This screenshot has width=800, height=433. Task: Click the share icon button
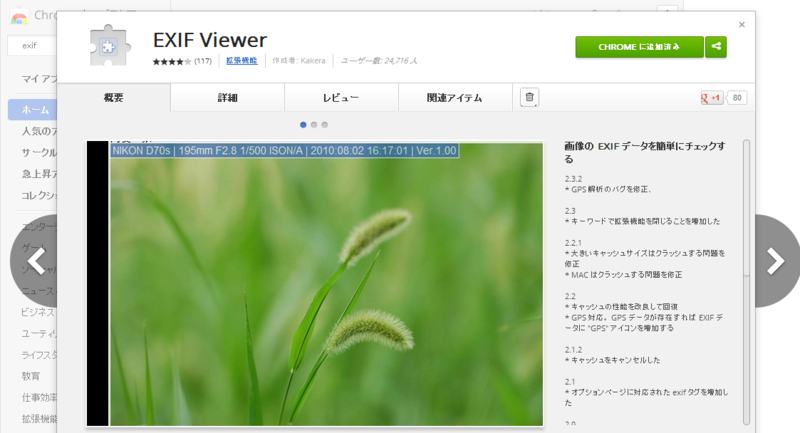click(716, 46)
